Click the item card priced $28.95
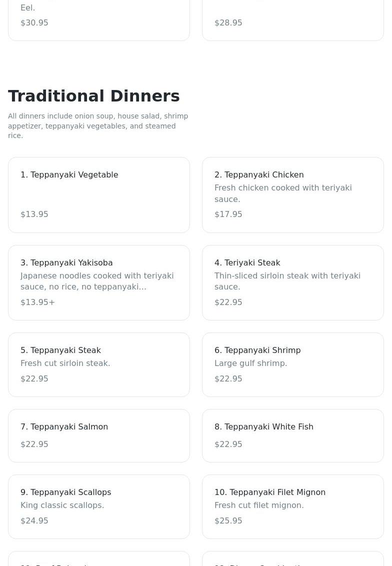 [x=292, y=20]
